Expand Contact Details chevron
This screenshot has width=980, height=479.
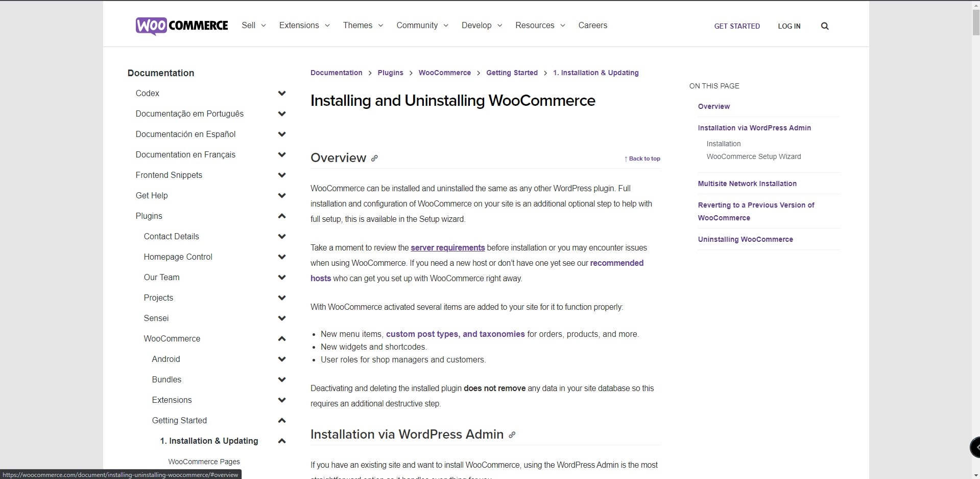[282, 237]
